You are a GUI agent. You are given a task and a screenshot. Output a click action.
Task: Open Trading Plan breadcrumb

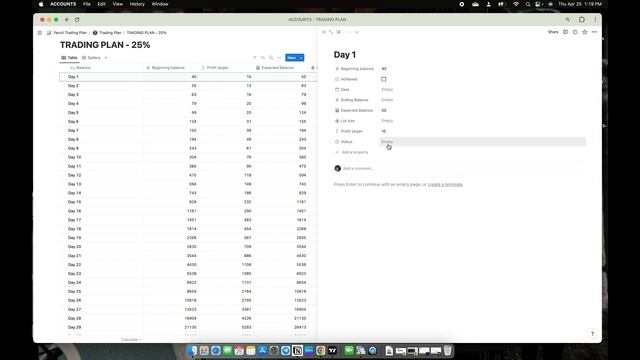tap(107, 33)
